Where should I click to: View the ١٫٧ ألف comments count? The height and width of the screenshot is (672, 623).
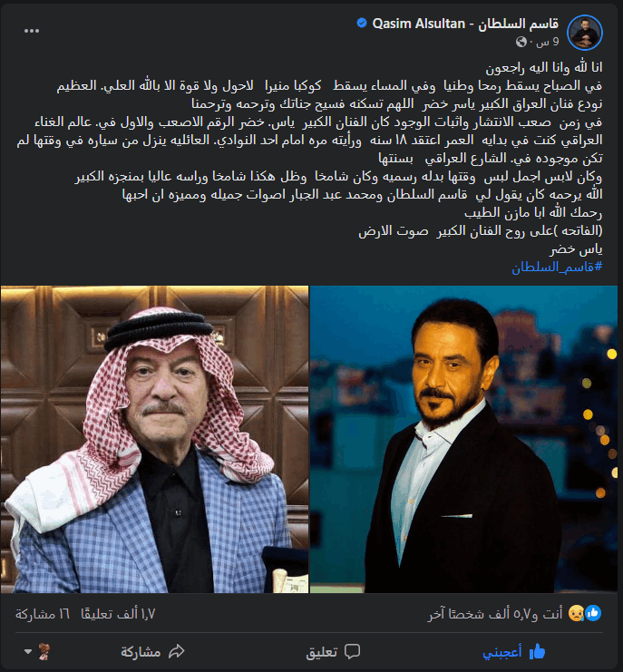(x=118, y=614)
